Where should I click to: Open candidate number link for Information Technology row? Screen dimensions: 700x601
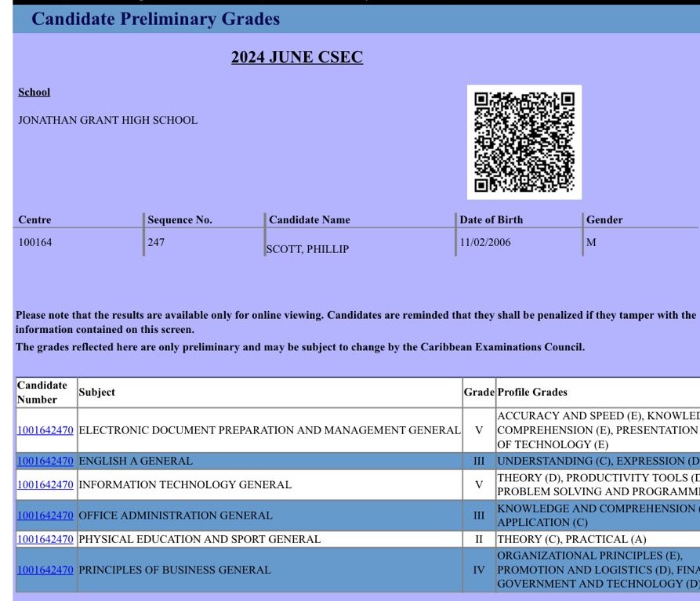click(45, 484)
